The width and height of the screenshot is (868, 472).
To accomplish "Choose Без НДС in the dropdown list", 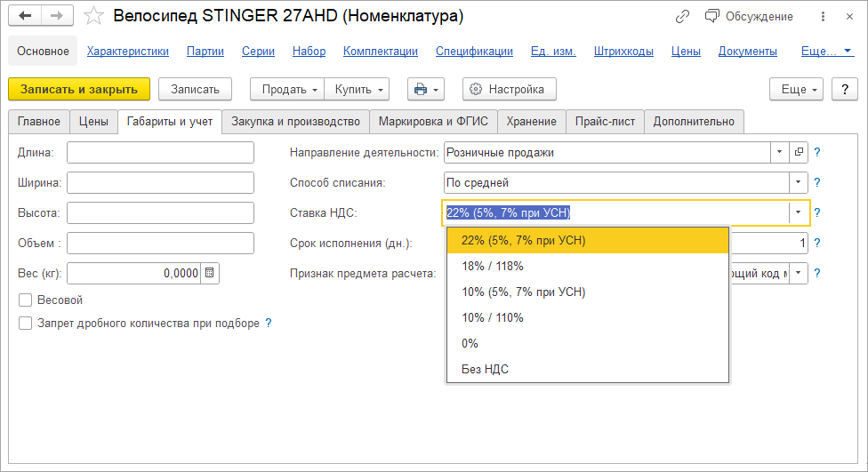I will pos(486,369).
